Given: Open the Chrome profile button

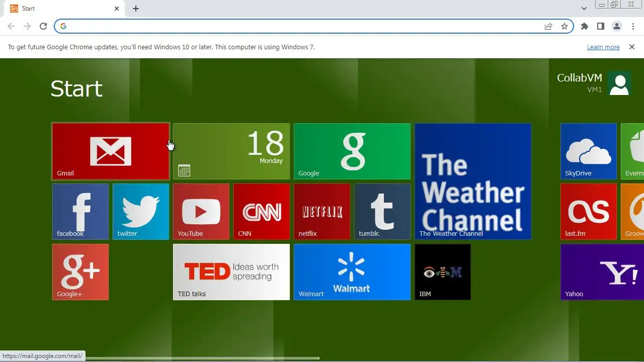Looking at the screenshot, I should 617,26.
